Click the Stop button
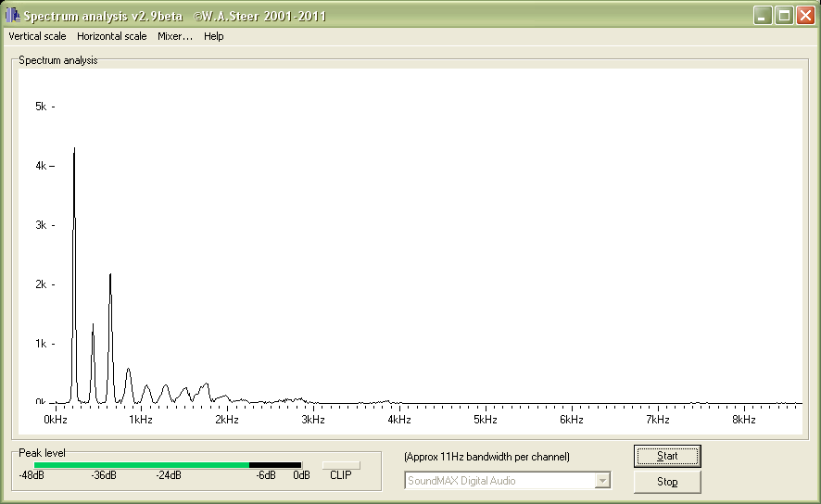The width and height of the screenshot is (821, 504). click(x=667, y=482)
